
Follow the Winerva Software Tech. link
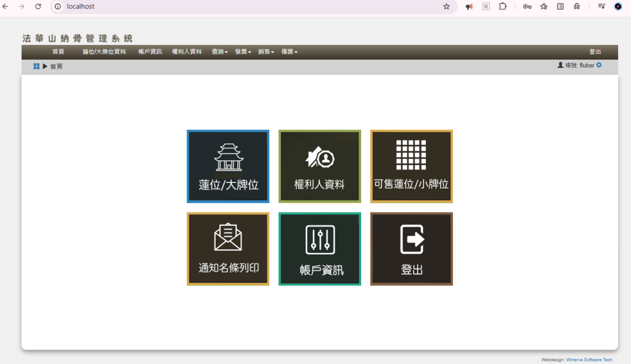589,360
